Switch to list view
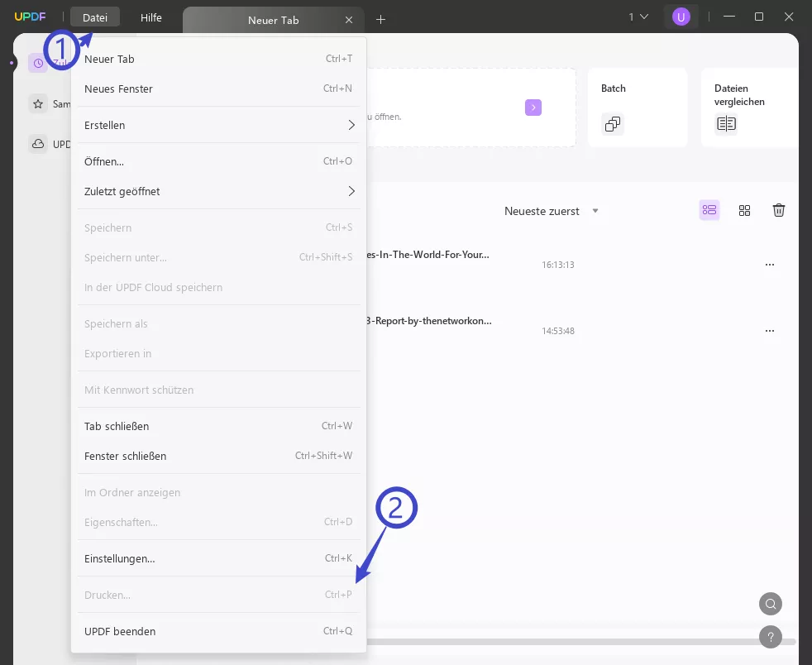812x665 pixels. [x=709, y=210]
